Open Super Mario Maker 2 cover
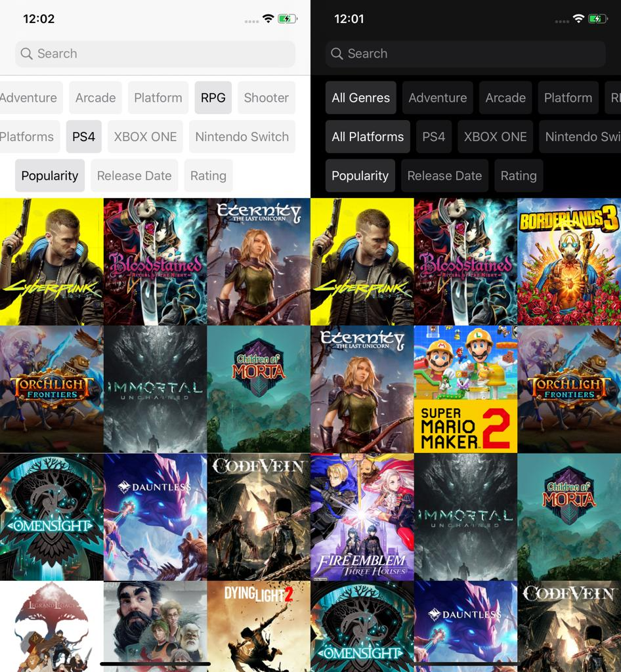This screenshot has width=621, height=672. [465, 389]
